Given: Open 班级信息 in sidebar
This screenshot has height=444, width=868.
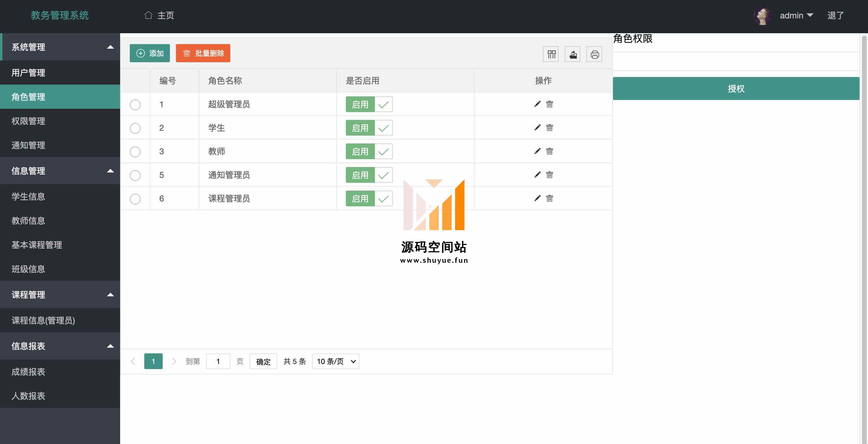Looking at the screenshot, I should click(60, 269).
